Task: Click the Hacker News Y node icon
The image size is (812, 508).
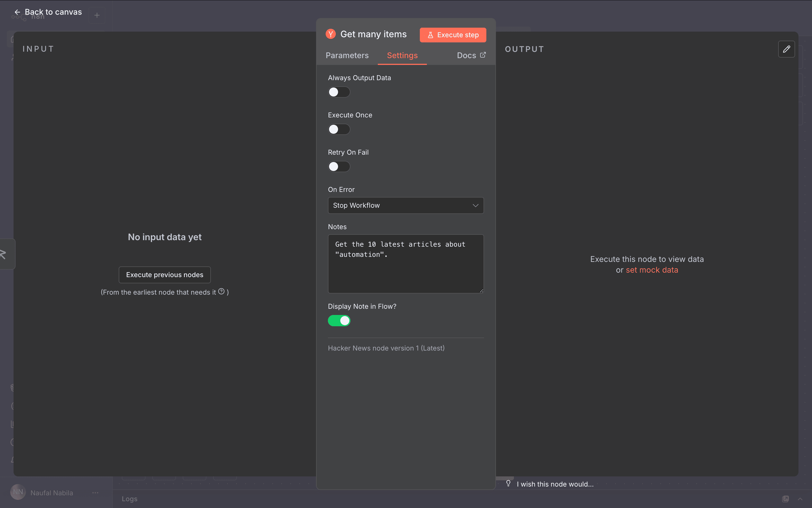Action: tap(330, 34)
